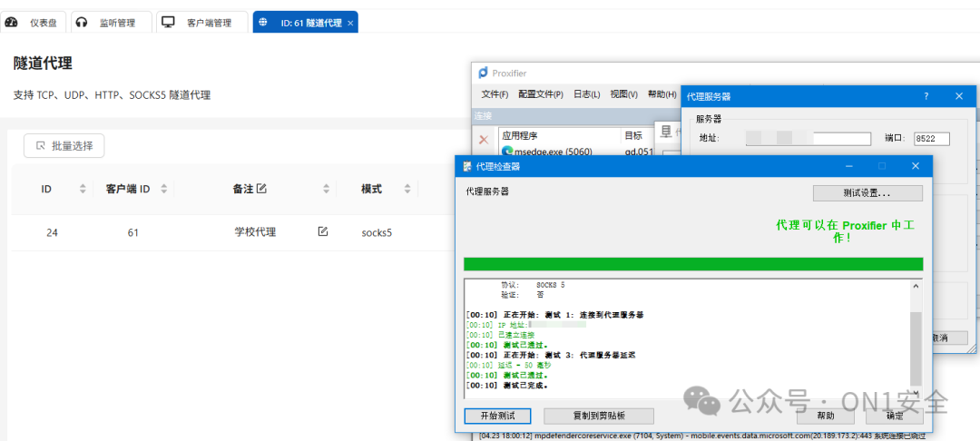
Task: Edit the 学校代理 remark via pencil icon
Action: point(322,231)
